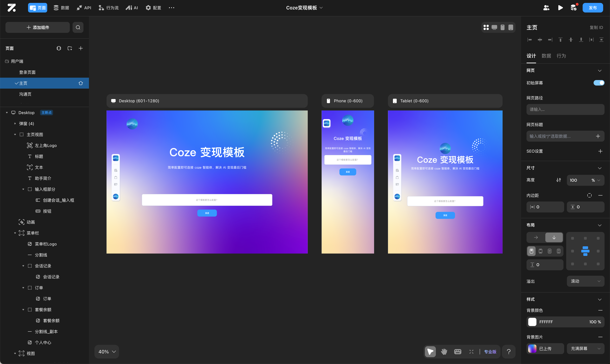
Task: Start preview with the play icon
Action: pos(560,8)
